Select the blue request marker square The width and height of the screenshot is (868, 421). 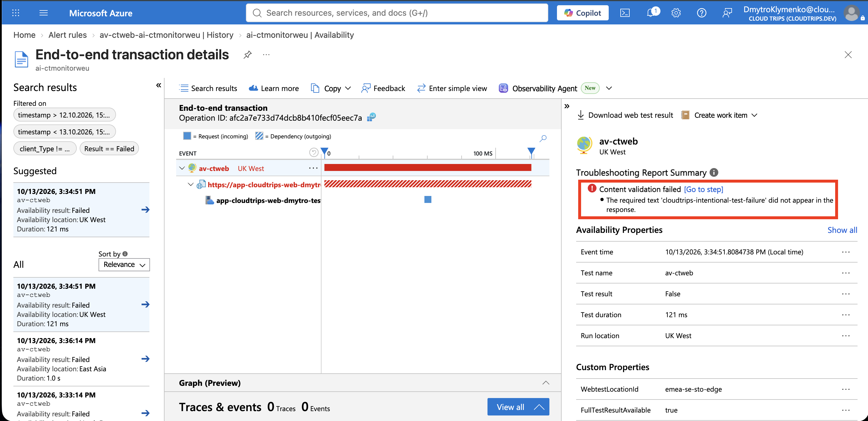tap(428, 199)
